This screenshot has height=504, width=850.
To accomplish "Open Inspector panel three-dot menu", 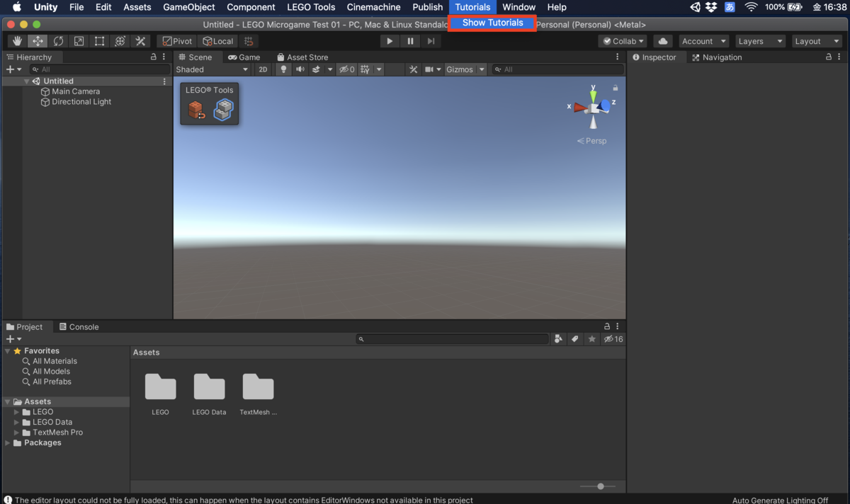I will pyautogui.click(x=839, y=57).
